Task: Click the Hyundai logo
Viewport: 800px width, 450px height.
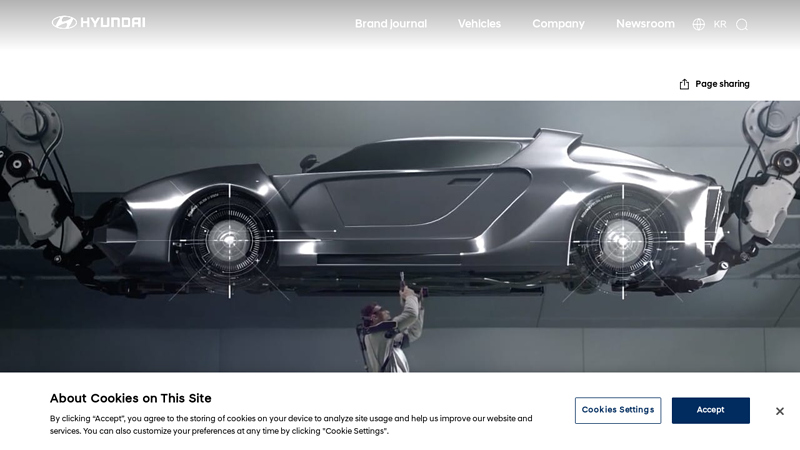Action: coord(98,22)
